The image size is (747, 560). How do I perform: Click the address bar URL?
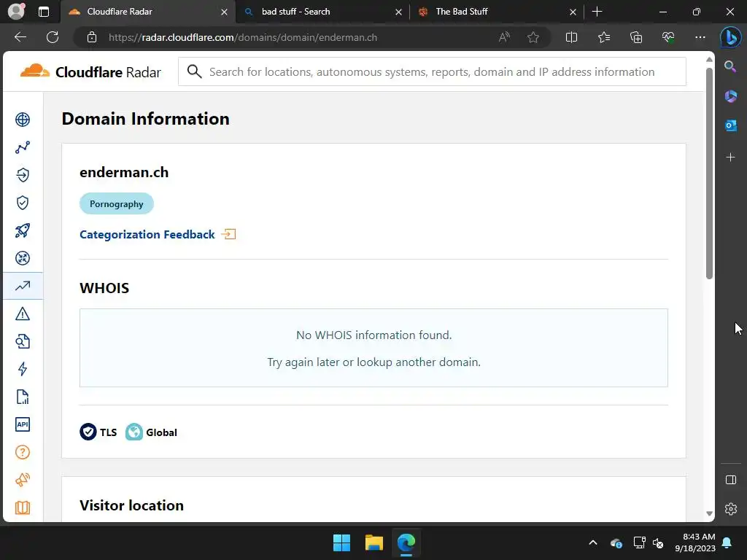coord(243,37)
